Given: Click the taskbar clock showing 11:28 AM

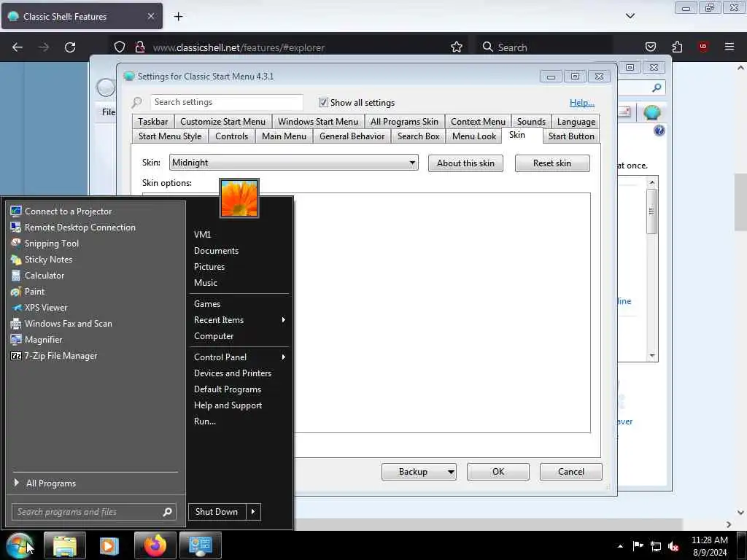Looking at the screenshot, I should 709,546.
